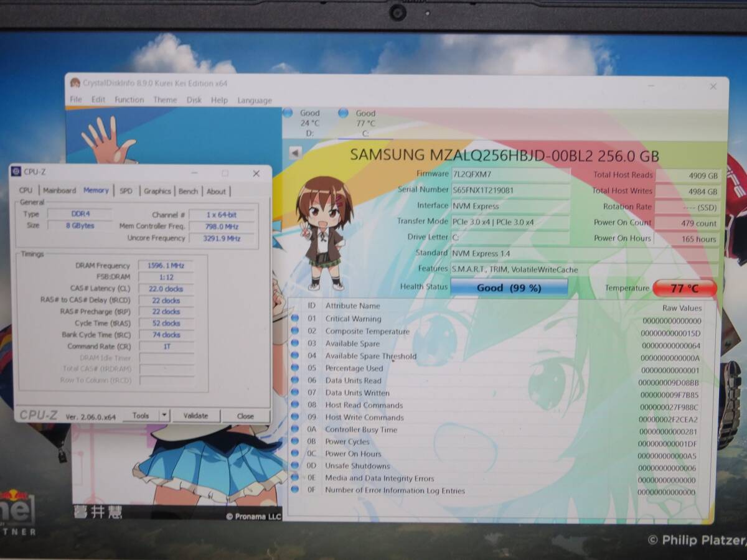Click status dot for Data Units Written
Screen dimensions: 747x560
[x=295, y=393]
